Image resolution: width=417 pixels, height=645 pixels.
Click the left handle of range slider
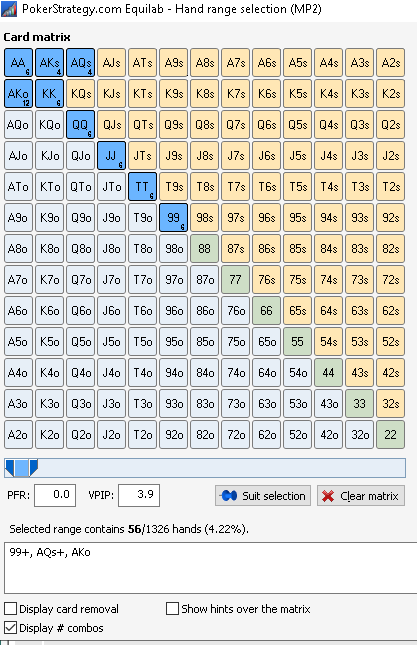[9, 468]
